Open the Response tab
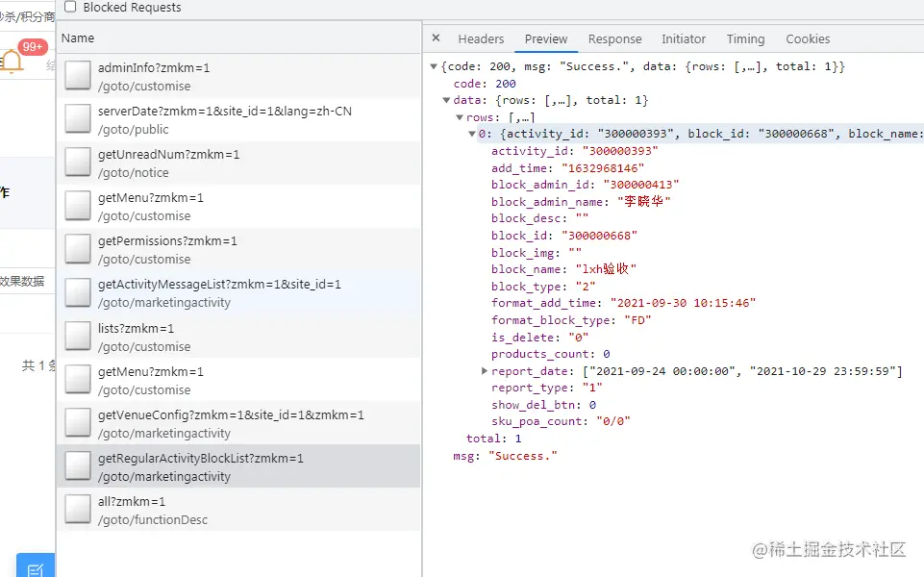The height and width of the screenshot is (577, 924). 614,38
